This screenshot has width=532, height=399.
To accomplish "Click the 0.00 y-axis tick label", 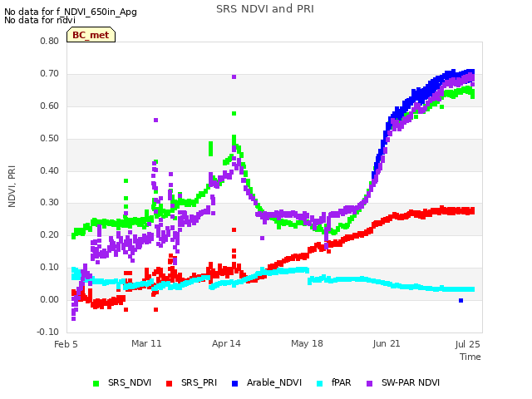I will click(x=50, y=299).
